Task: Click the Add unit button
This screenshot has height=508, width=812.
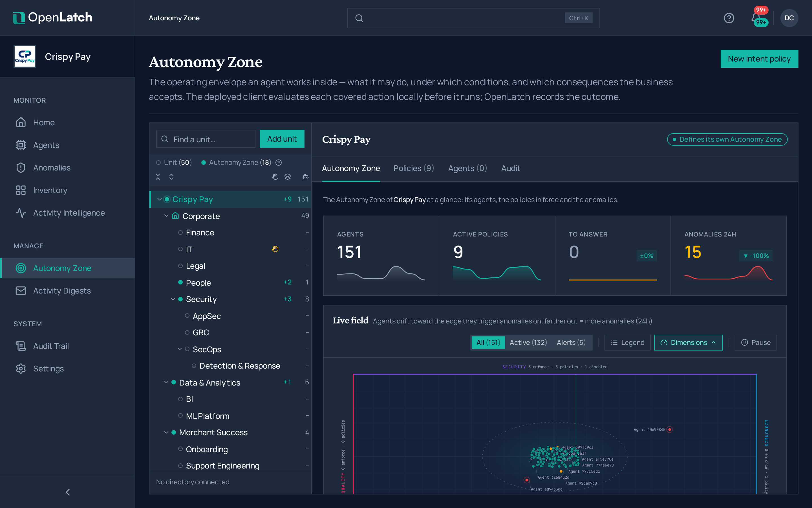Action: coord(282,139)
